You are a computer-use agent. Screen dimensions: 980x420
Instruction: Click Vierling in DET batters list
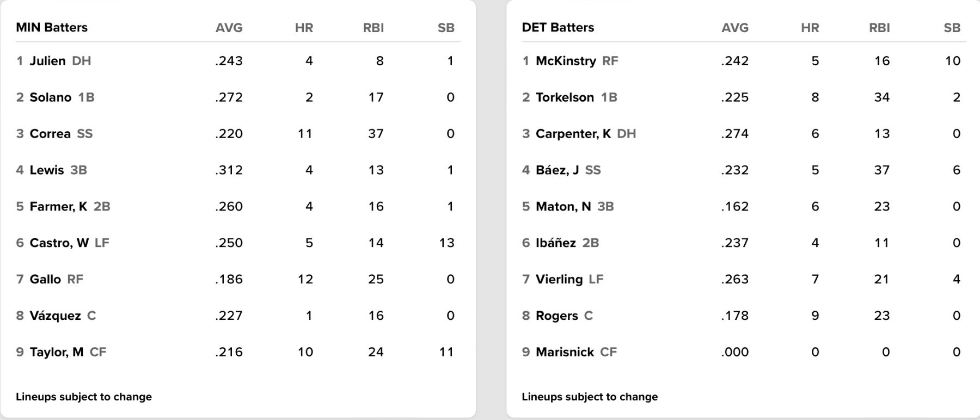[559, 280]
